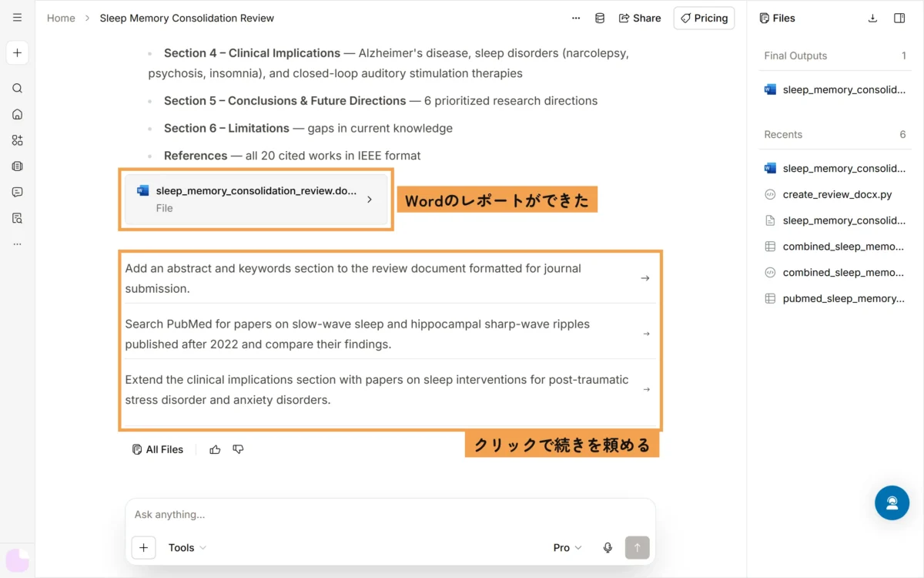Start a new task with the plus button

[17, 53]
